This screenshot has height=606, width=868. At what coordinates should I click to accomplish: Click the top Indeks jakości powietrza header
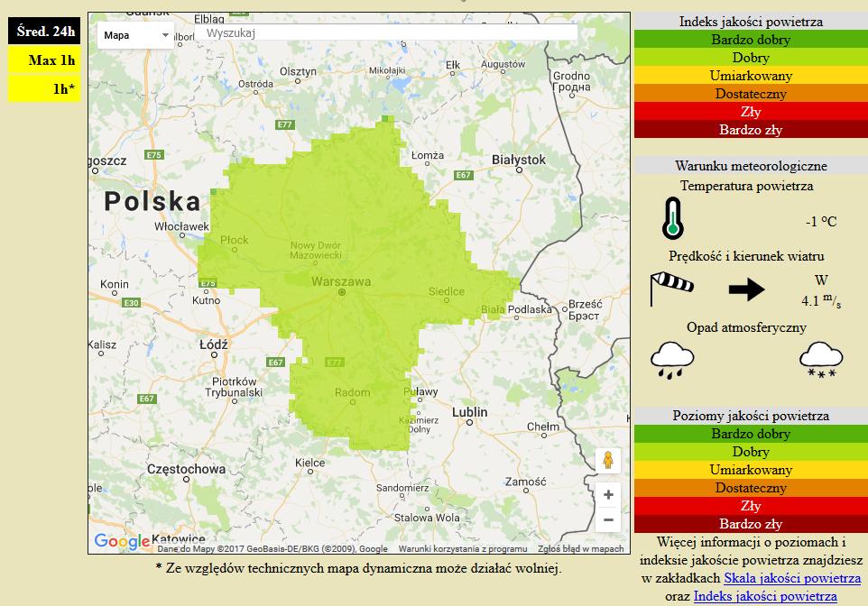751,22
